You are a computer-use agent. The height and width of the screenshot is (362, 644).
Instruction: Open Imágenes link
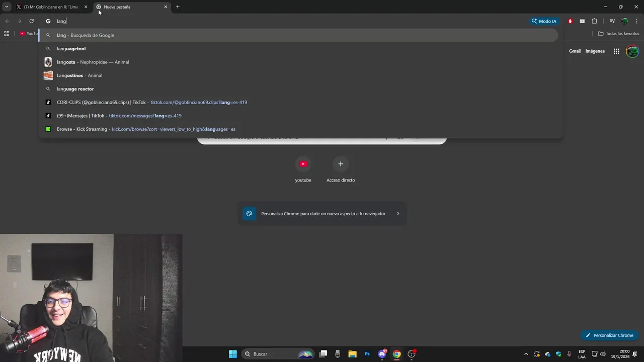(x=595, y=51)
